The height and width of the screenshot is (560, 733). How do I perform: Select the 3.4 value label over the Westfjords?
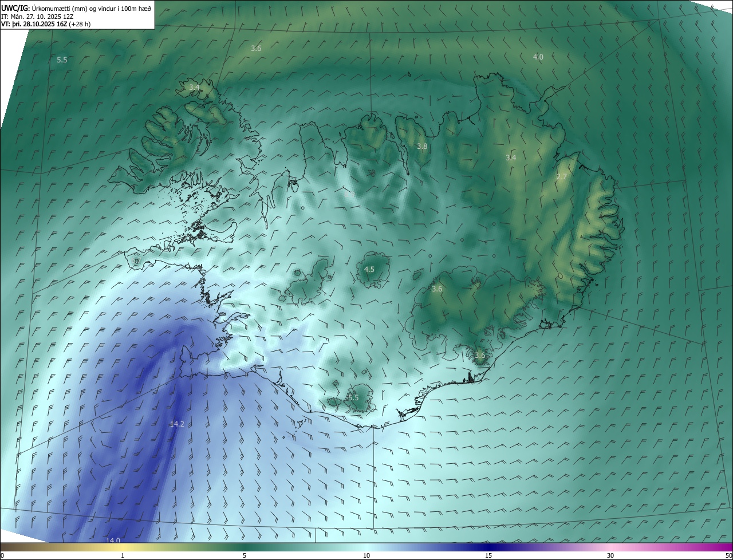pos(194,87)
